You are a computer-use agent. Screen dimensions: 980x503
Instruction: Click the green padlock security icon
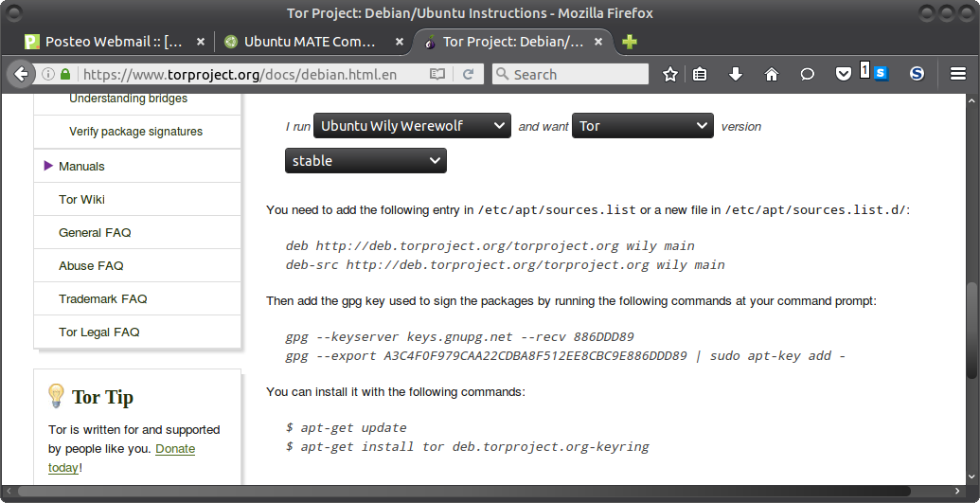point(65,75)
